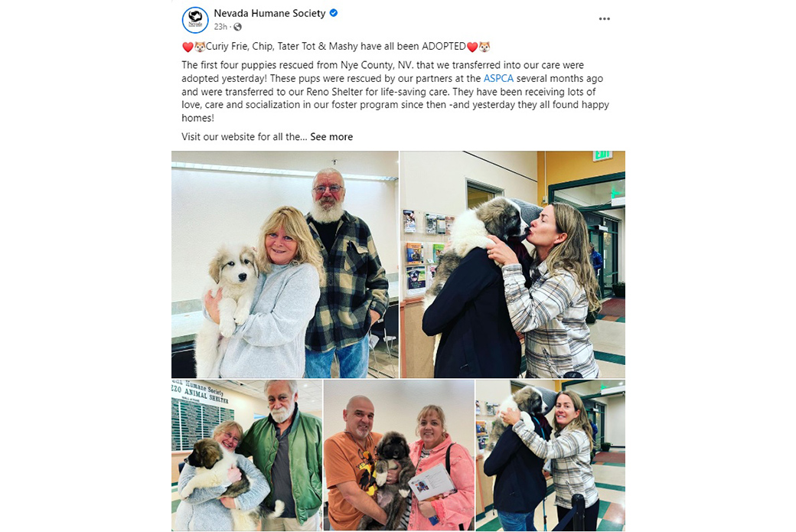Click the red heart emoji after ADOPTED
Screen dimensions: 796x532
pos(472,47)
